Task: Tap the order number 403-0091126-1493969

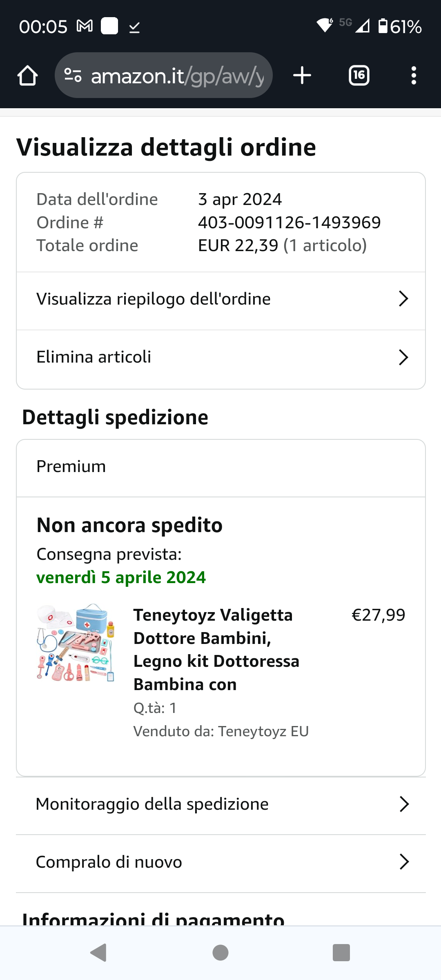Action: tap(289, 223)
